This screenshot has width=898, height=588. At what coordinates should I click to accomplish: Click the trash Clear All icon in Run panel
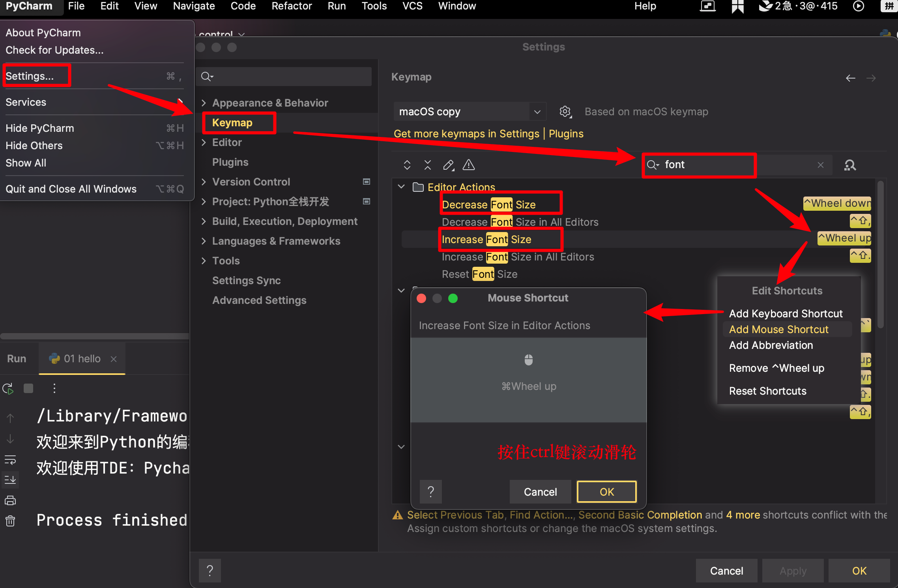tap(10, 521)
